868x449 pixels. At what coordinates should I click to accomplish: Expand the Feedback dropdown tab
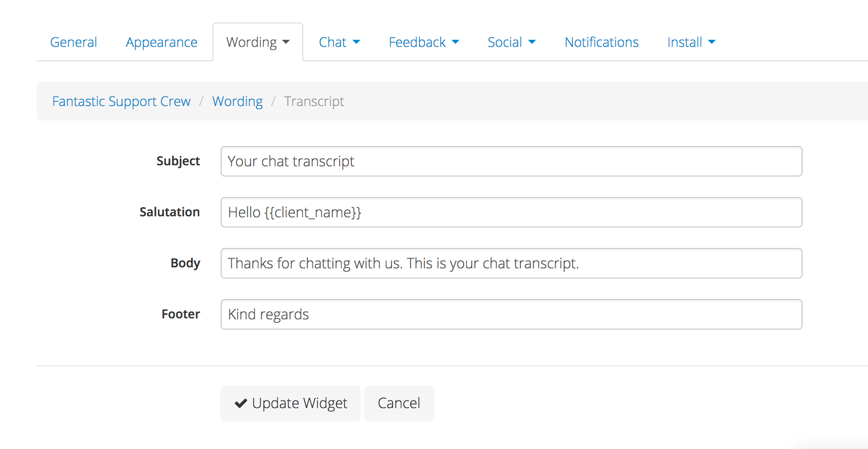pyautogui.click(x=424, y=42)
